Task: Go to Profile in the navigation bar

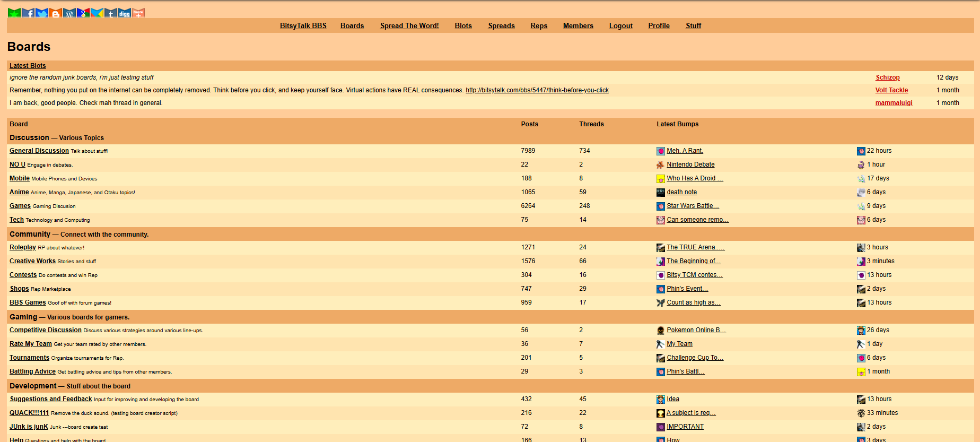Action: coord(659,25)
